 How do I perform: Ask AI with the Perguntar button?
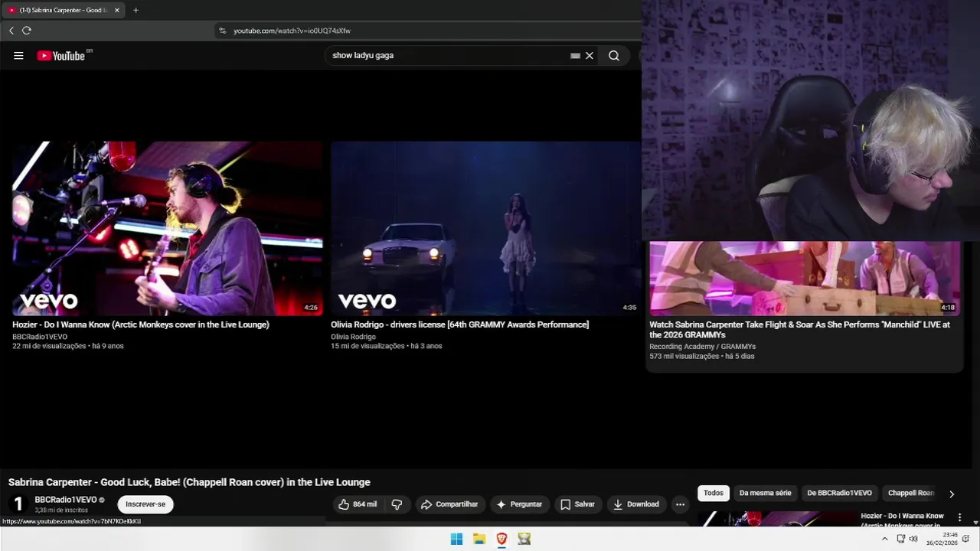click(519, 504)
